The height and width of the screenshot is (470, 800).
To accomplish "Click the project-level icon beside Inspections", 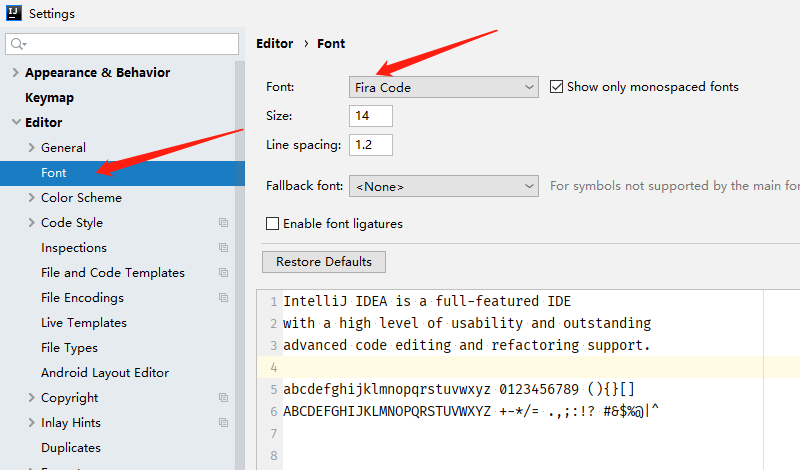I will point(223,248).
